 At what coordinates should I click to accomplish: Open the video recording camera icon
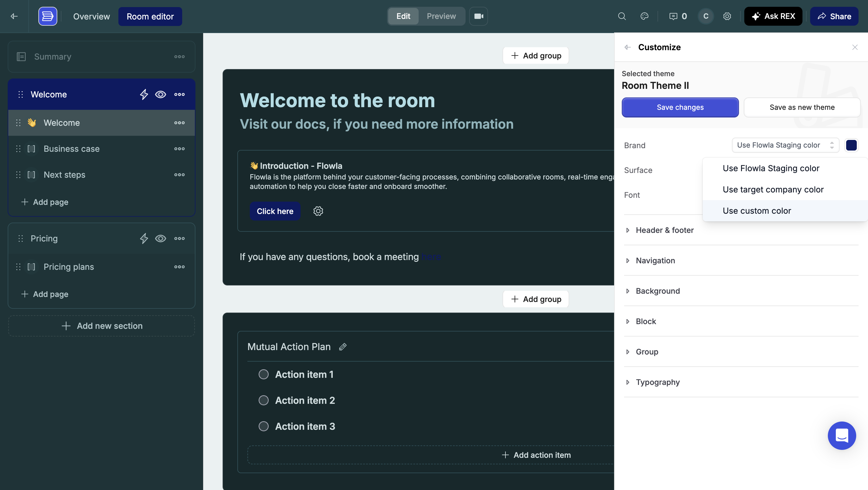coord(479,16)
